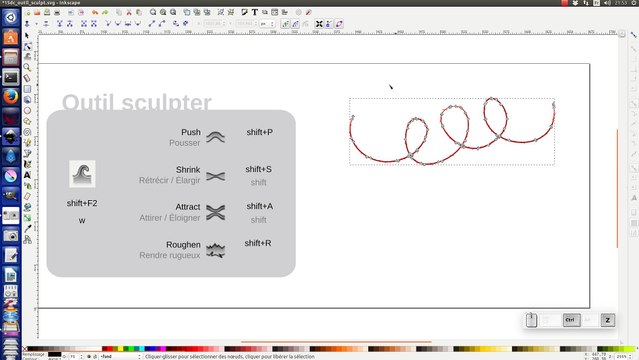Image resolution: width=639 pixels, height=360 pixels.
Task: Open Firefox from the Ubuntu dock
Action: (11, 97)
